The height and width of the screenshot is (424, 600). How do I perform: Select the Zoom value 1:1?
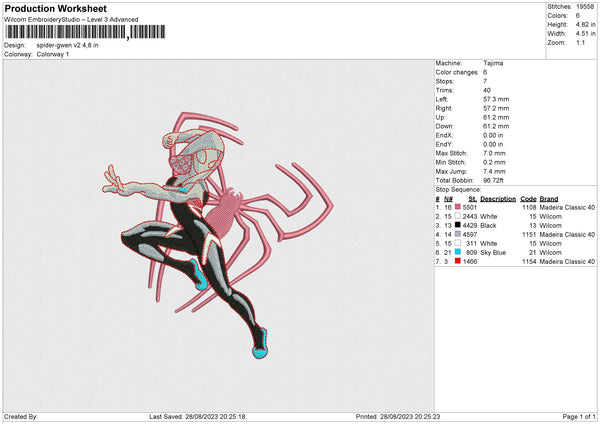[580, 42]
